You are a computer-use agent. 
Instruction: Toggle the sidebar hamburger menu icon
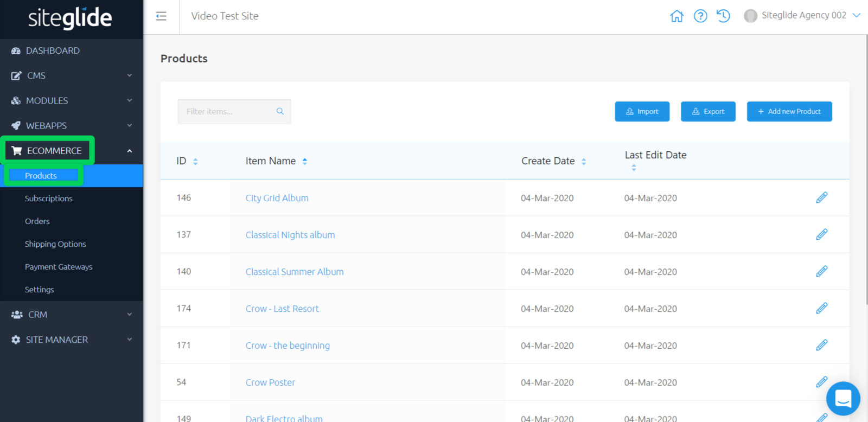pos(161,16)
